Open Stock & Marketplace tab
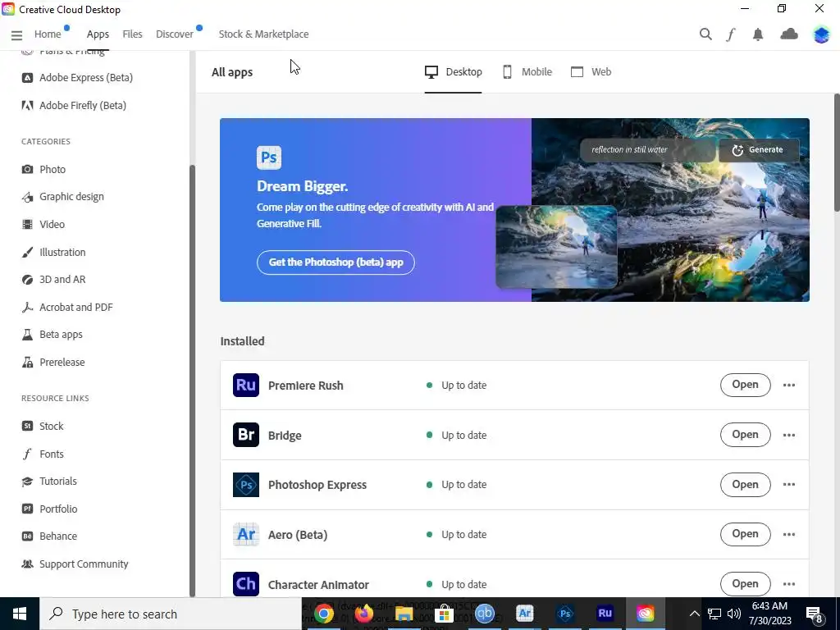840x630 pixels. (x=263, y=34)
